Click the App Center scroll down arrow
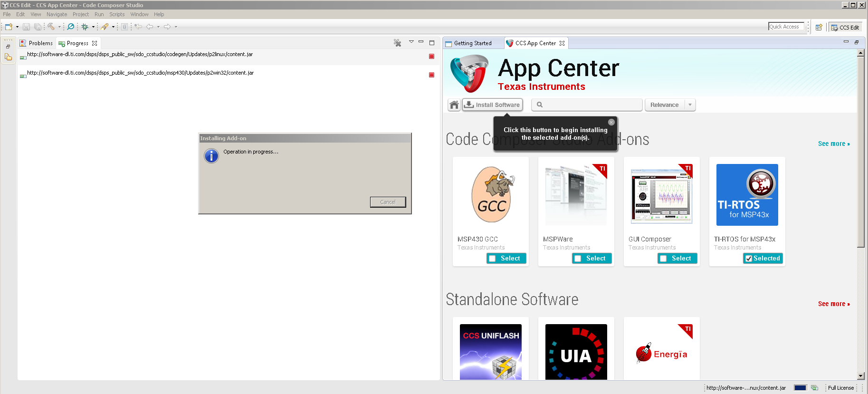 pyautogui.click(x=860, y=375)
